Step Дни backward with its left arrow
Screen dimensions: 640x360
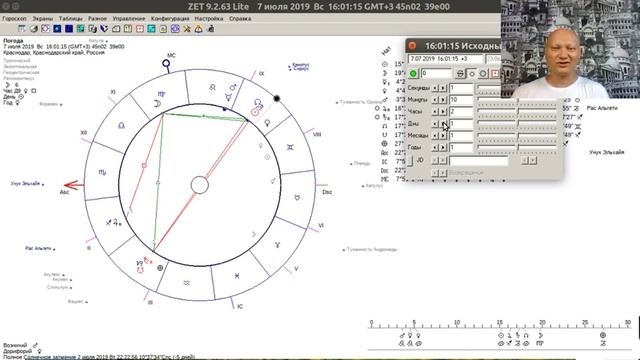point(435,123)
